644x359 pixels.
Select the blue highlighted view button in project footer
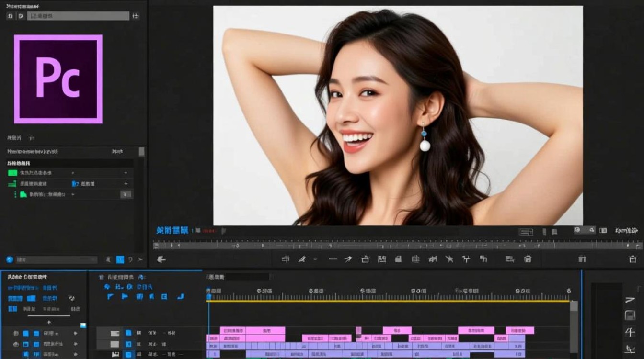pyautogui.click(x=120, y=259)
